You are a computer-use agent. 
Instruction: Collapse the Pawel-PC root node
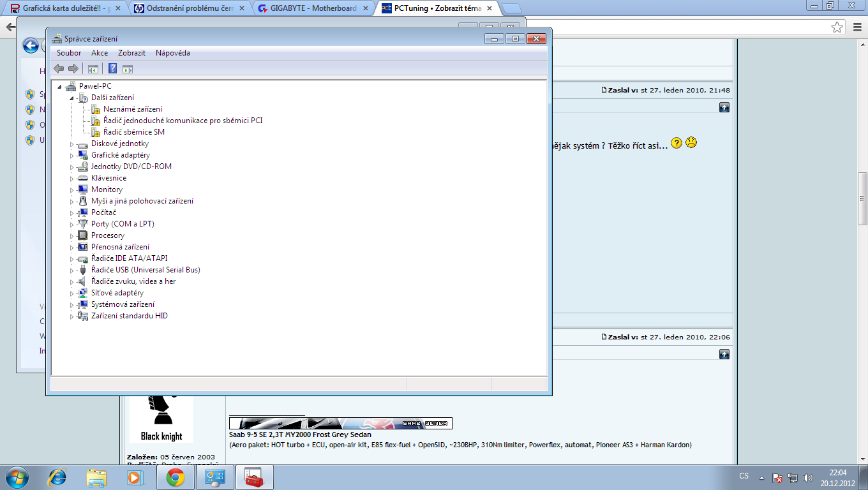click(59, 87)
